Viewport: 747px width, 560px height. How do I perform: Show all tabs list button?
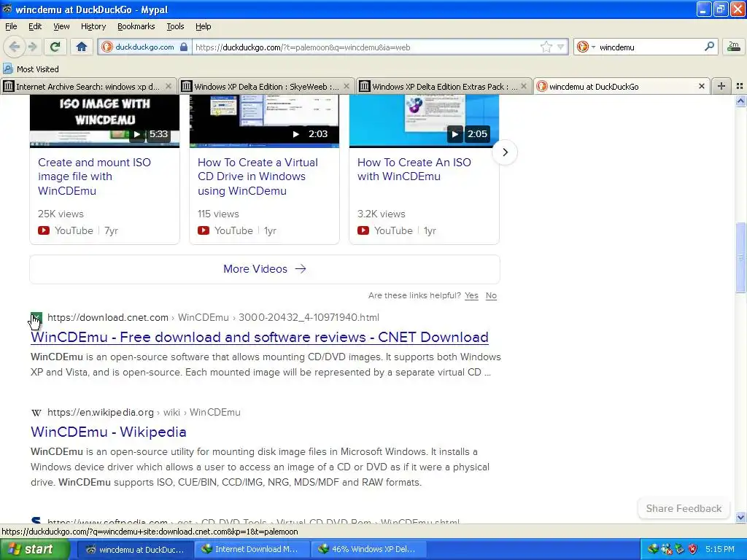click(740, 86)
